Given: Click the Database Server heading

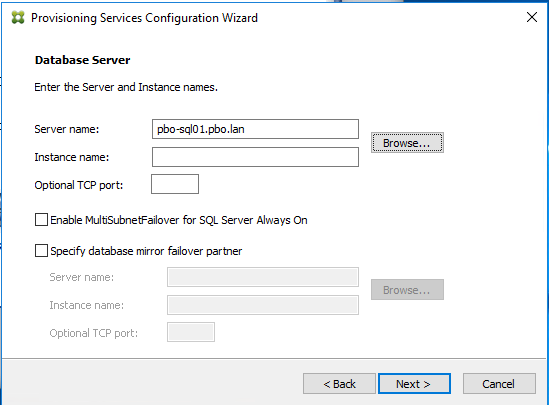Looking at the screenshot, I should point(83,60).
